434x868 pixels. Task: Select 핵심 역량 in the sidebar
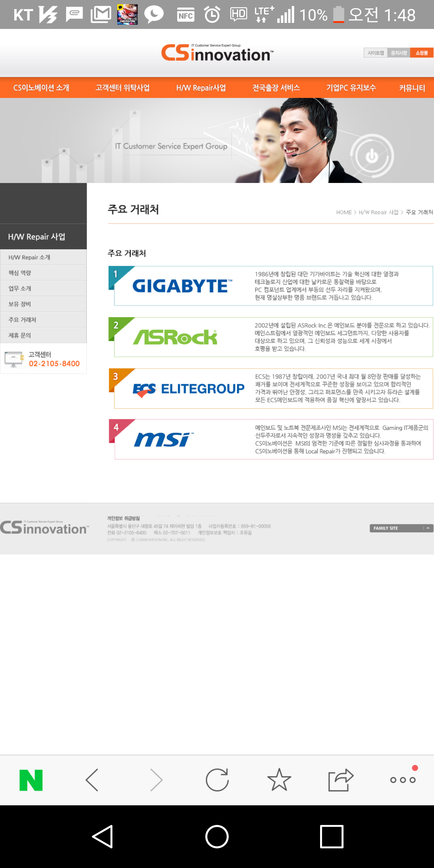pyautogui.click(x=43, y=273)
